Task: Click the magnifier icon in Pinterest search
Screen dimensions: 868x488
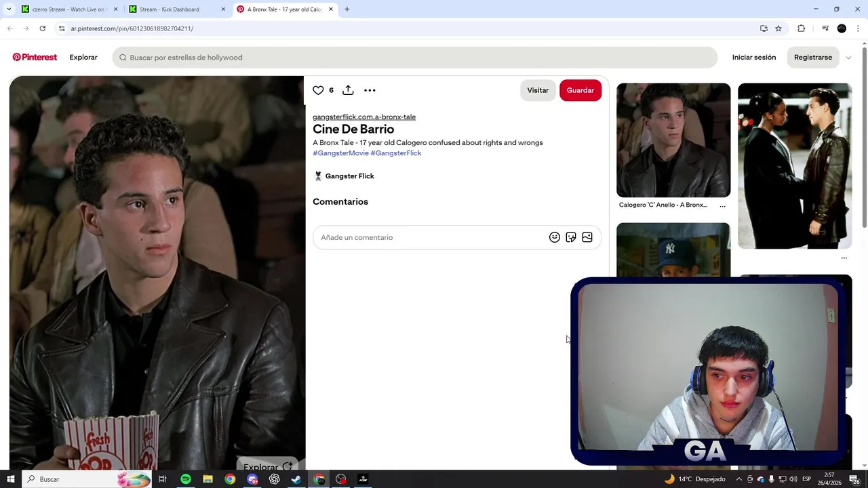Action: [x=123, y=58]
